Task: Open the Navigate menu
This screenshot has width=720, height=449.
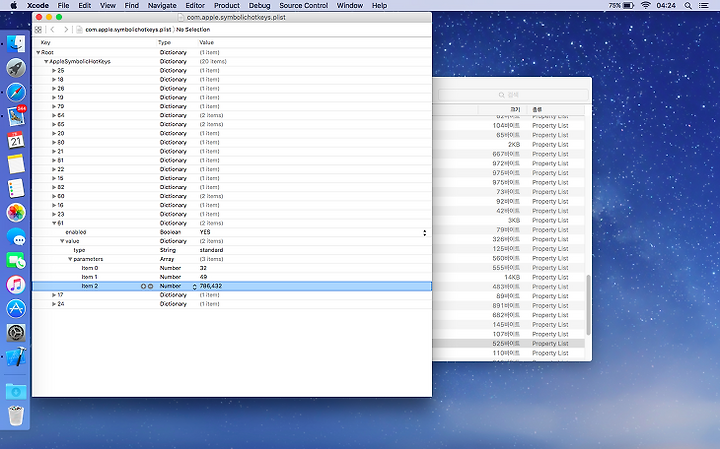Action: 162,6
